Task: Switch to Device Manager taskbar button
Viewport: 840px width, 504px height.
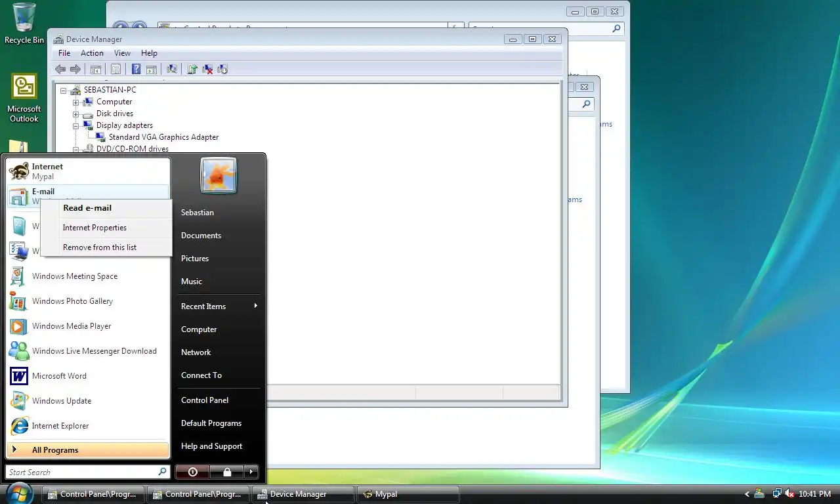Action: tap(303, 494)
